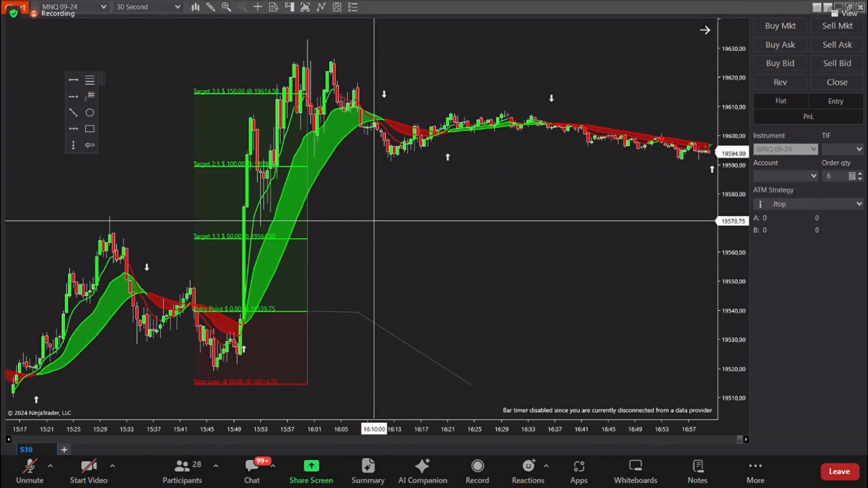Select the rectangle drawing tool
This screenshot has width=868, height=488.
click(x=90, y=128)
